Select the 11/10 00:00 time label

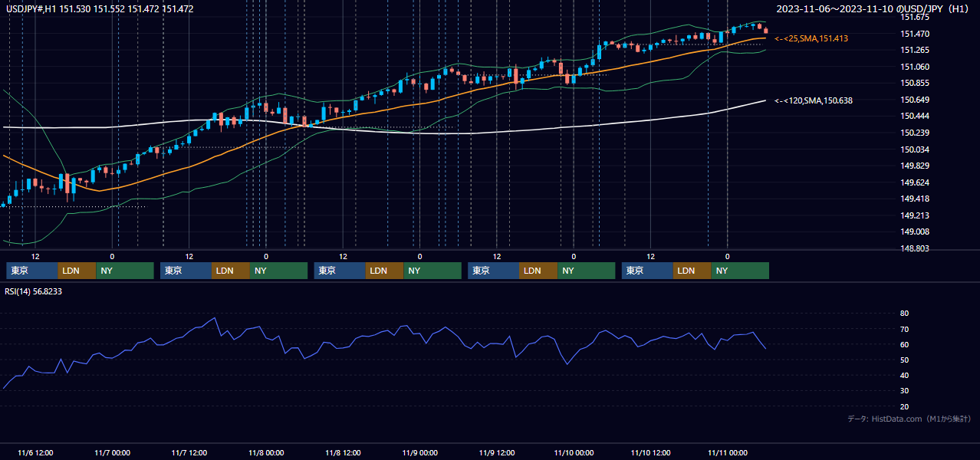click(574, 452)
